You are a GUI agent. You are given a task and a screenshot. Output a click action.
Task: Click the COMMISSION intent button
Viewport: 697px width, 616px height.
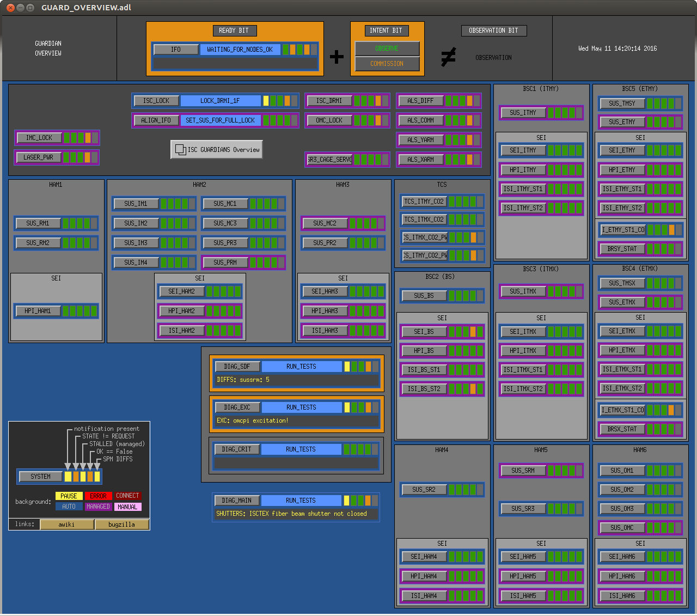[387, 64]
